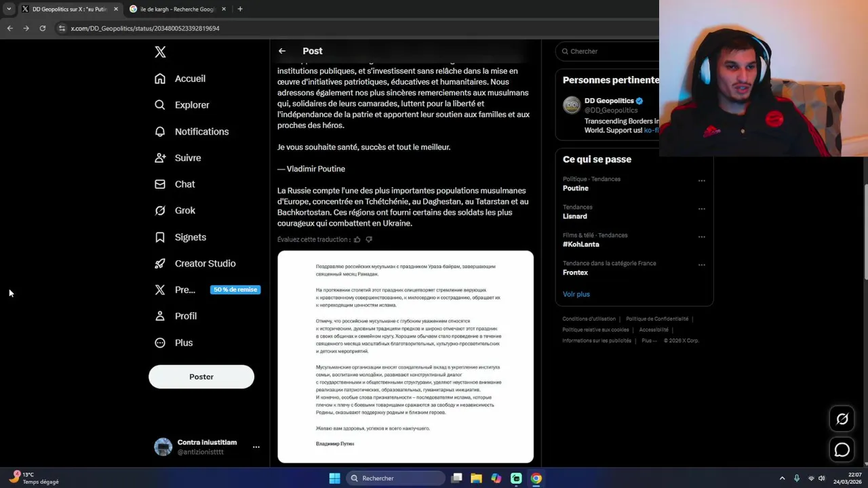Click the back arrow beside Post
The image size is (868, 488).
click(x=282, y=51)
